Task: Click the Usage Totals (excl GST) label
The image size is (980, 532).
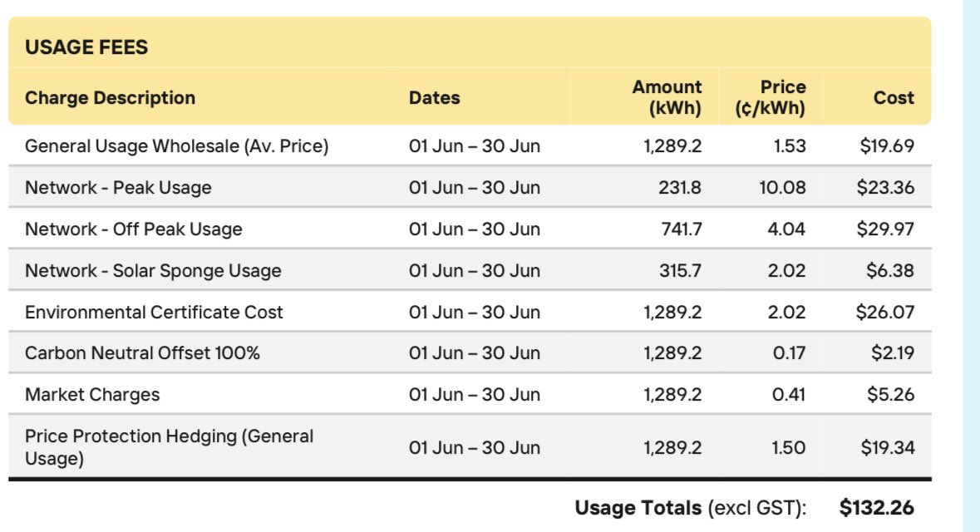Action: 691,508
